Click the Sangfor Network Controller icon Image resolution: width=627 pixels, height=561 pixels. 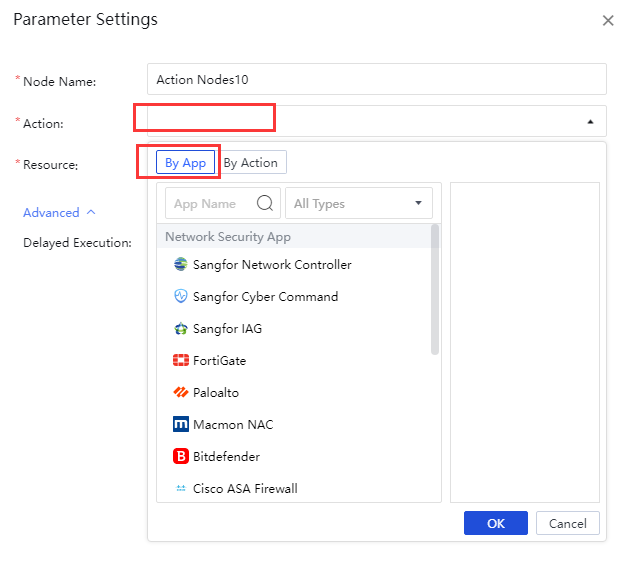180,265
